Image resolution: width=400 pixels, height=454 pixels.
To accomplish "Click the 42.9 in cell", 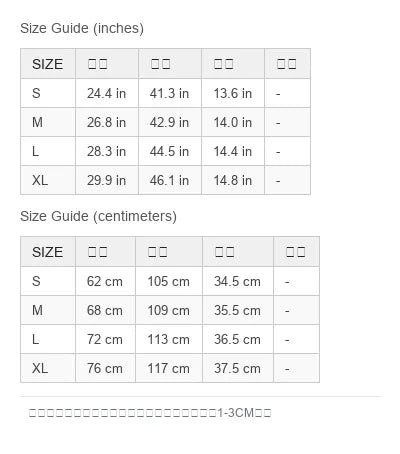I will 170,122.
